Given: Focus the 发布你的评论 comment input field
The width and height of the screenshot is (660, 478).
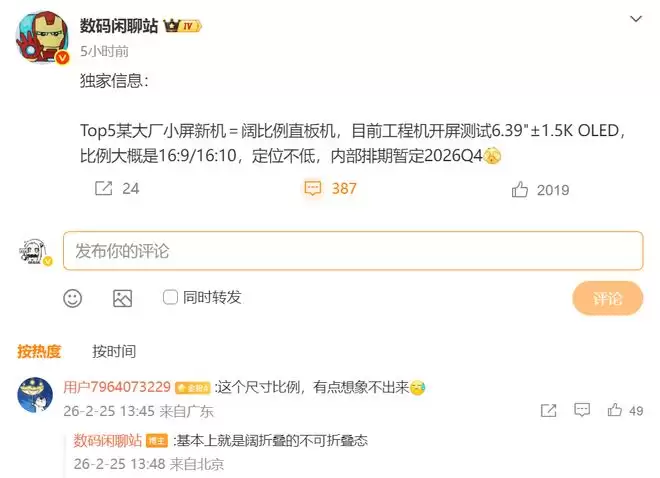Looking at the screenshot, I should pyautogui.click(x=353, y=251).
